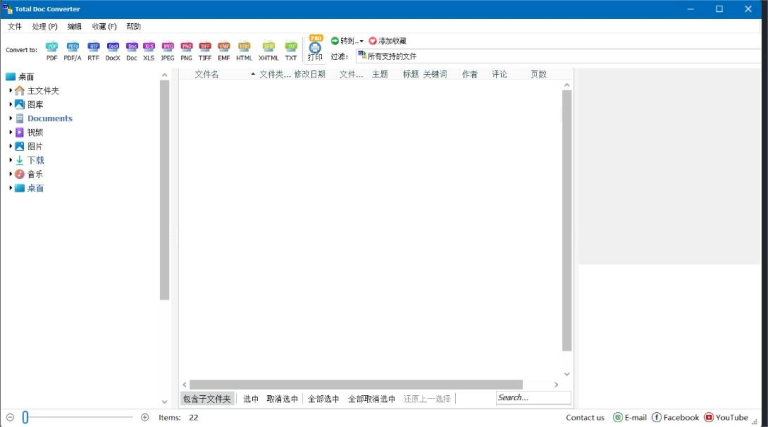Click the thumbnail size slider handle

25,417
